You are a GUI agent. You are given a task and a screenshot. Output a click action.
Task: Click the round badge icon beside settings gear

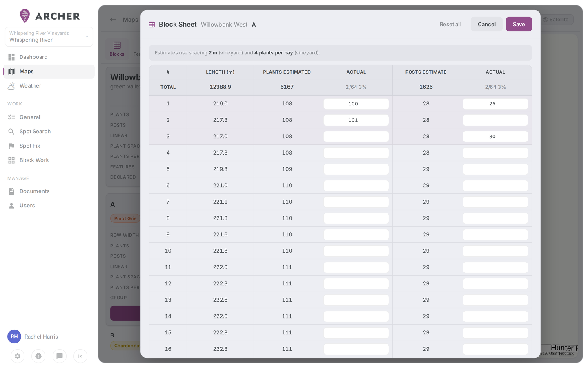38,356
